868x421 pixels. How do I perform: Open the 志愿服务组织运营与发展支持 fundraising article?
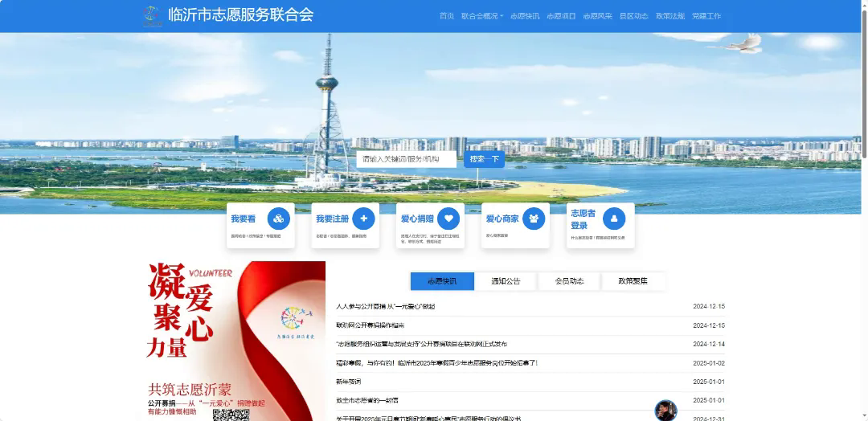(x=421, y=344)
